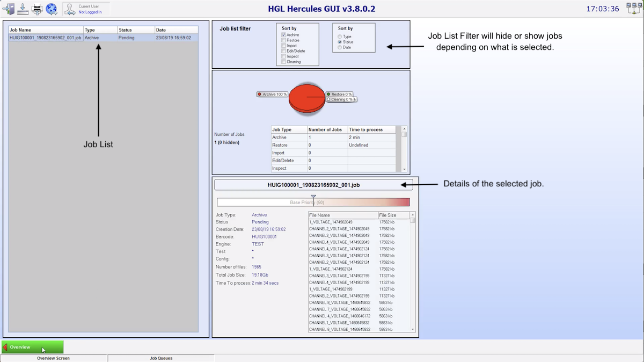Select file CHANNEL 8_VOLTAGE_1460645832

pyautogui.click(x=340, y=302)
